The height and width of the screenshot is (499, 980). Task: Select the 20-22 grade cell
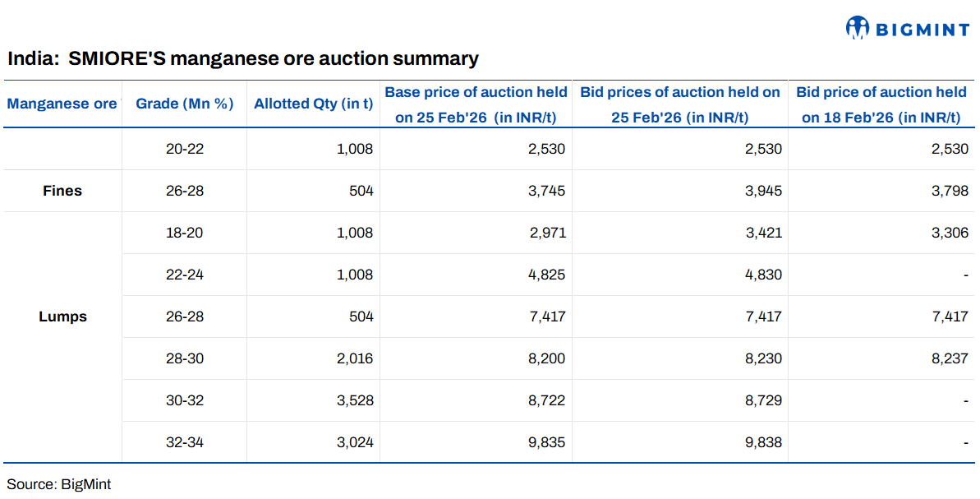(185, 149)
